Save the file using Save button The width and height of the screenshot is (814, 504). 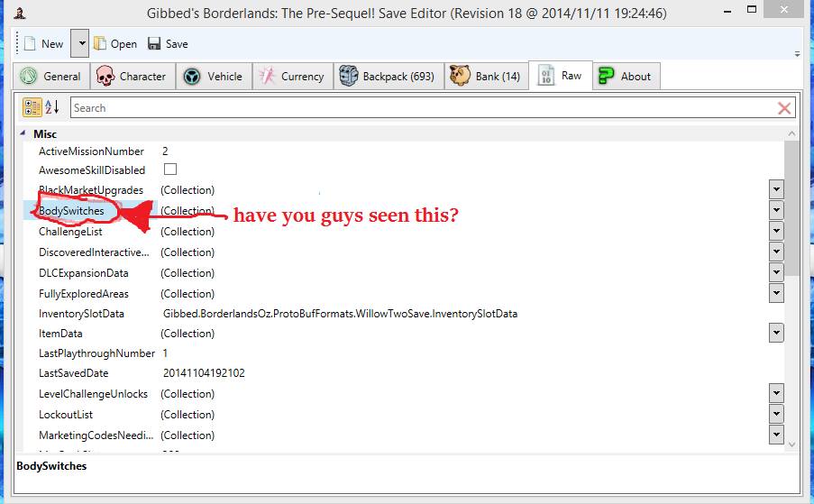pyautogui.click(x=168, y=44)
